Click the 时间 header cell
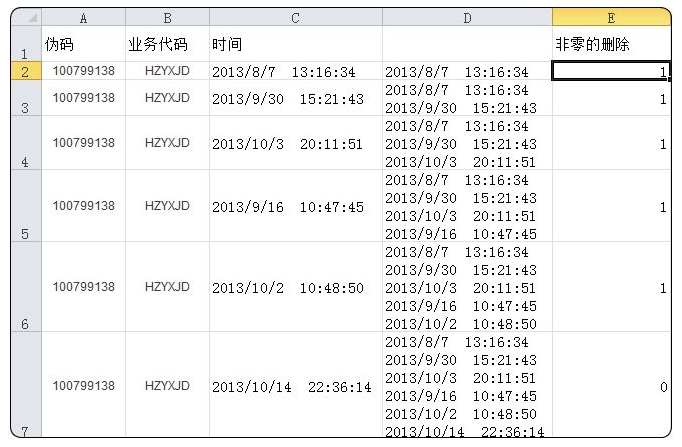Viewport: 682px width, 447px height. [x=295, y=44]
